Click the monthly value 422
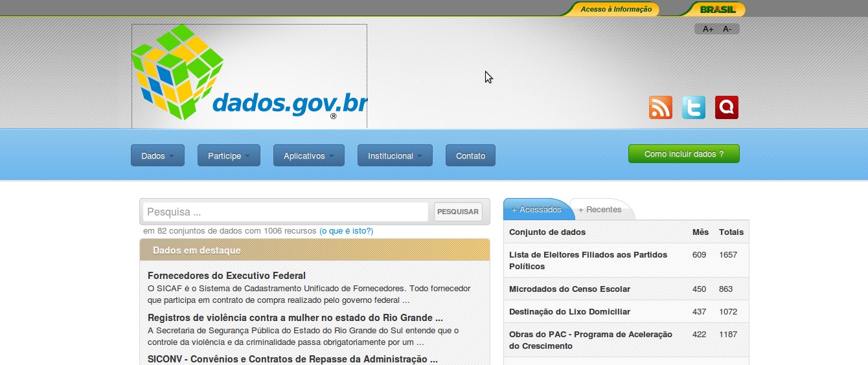 point(699,335)
